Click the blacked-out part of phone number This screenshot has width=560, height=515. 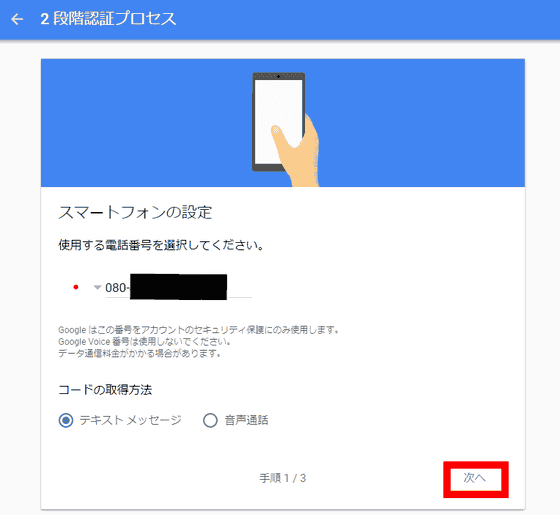179,287
